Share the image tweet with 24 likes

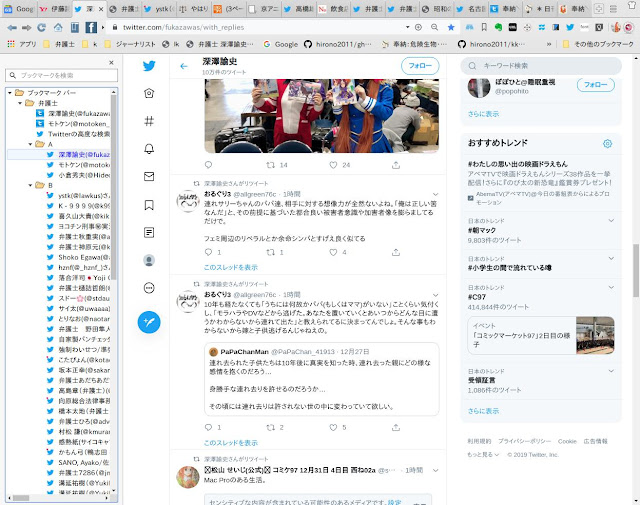pyautogui.click(x=396, y=165)
